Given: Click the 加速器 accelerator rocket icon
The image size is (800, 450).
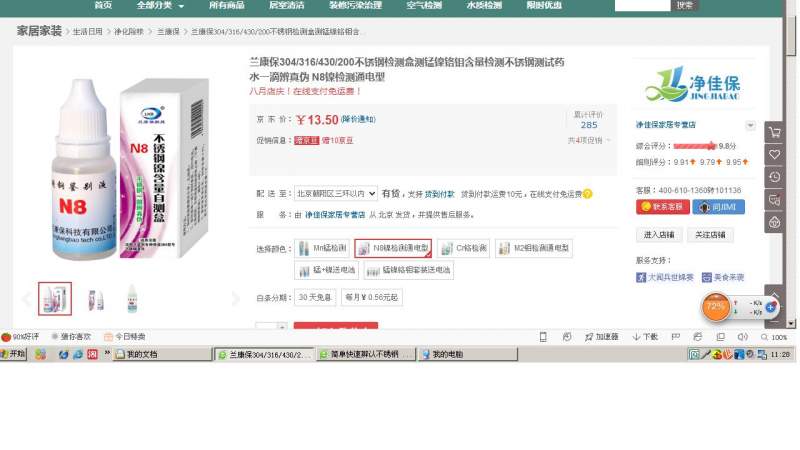Looking at the screenshot, I should (x=601, y=337).
